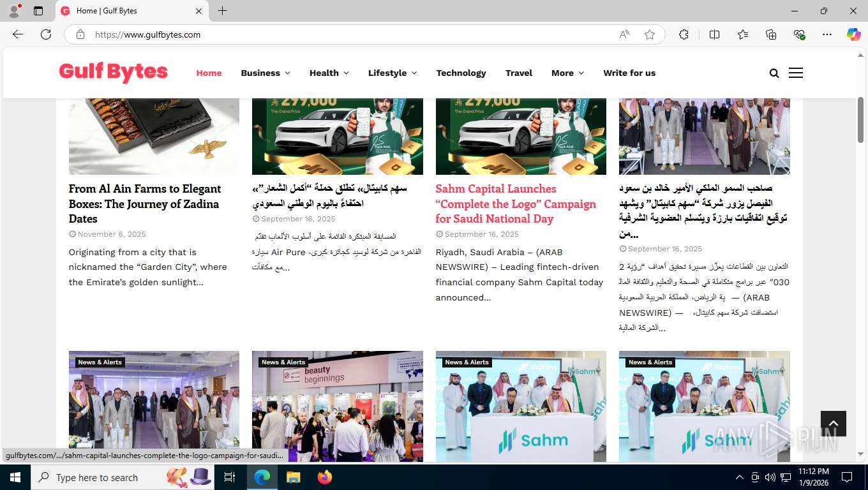Close the Home | Gulf Bytes tab

point(198,11)
